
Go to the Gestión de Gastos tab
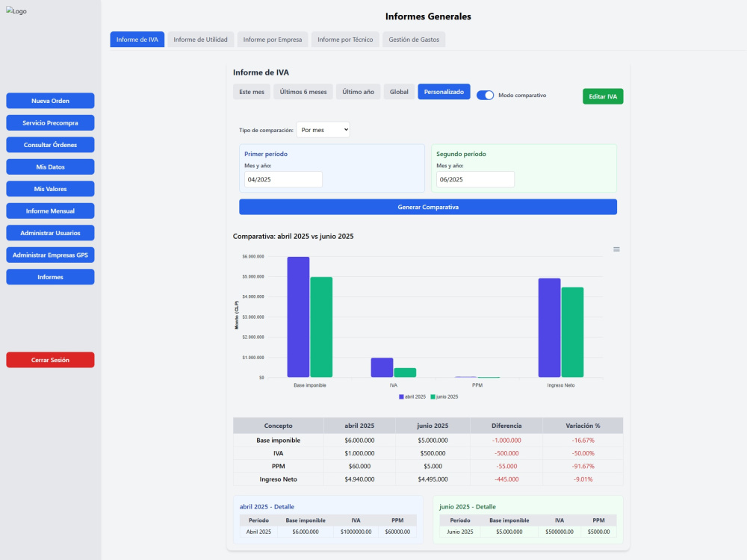(x=414, y=40)
